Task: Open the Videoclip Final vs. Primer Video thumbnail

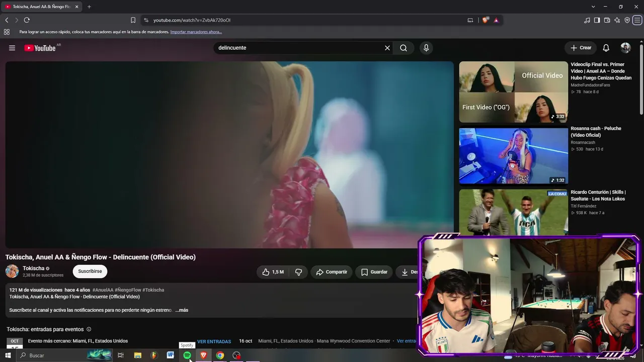Action: point(513,92)
